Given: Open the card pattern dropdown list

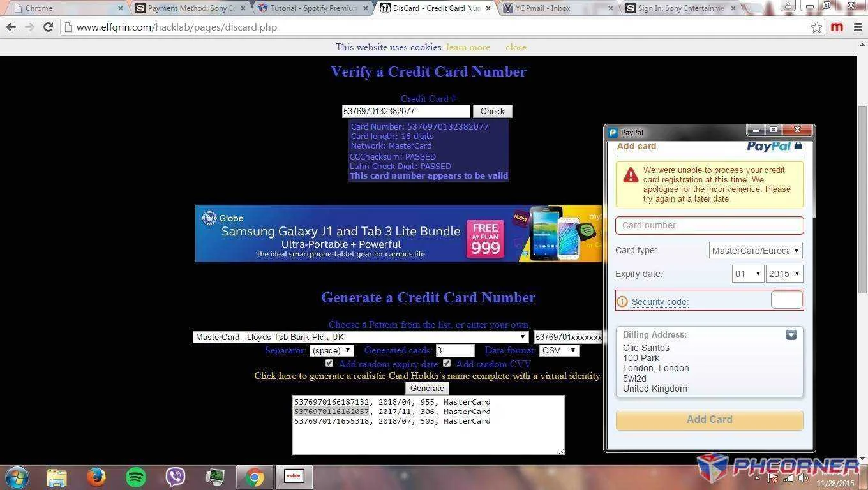Looking at the screenshot, I should coord(361,337).
